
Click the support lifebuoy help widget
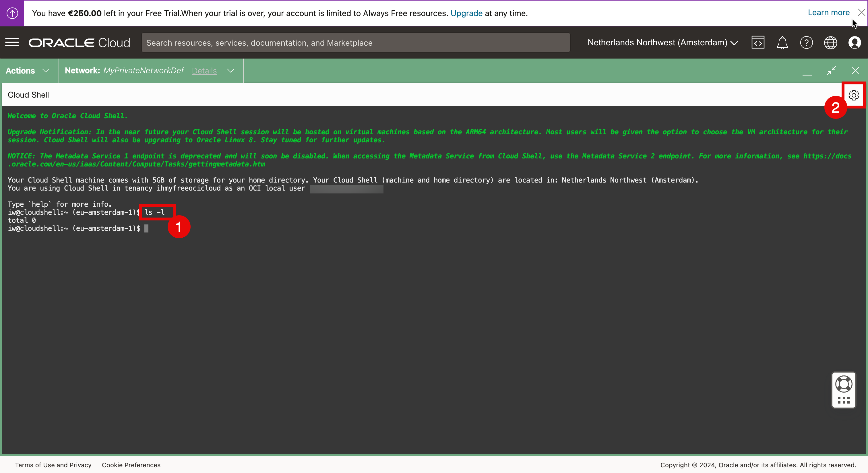coord(844,384)
